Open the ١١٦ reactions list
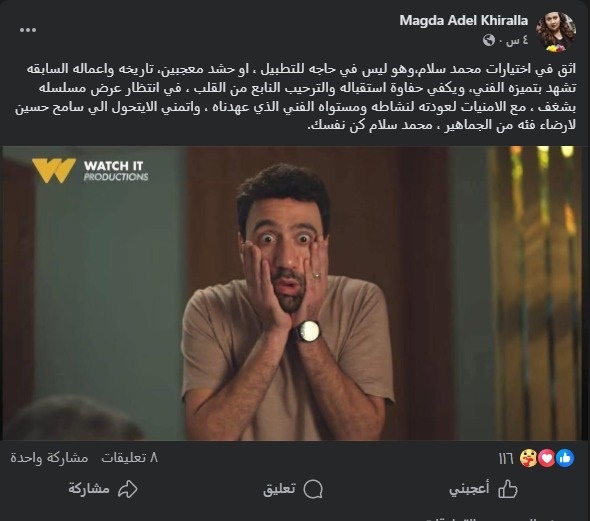The height and width of the screenshot is (521, 590). pos(506,459)
